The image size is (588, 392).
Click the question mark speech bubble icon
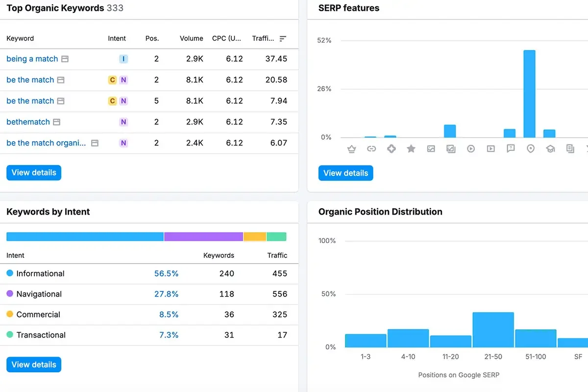[x=511, y=149]
